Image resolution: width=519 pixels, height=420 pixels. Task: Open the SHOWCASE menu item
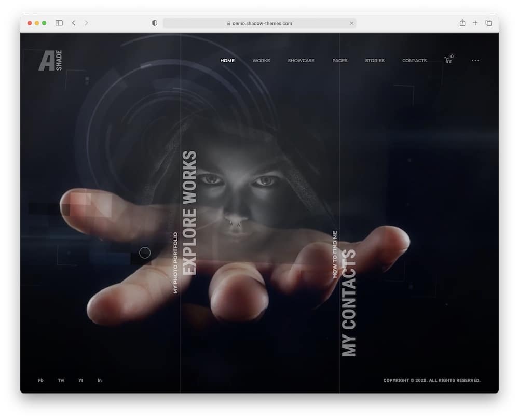tap(301, 61)
